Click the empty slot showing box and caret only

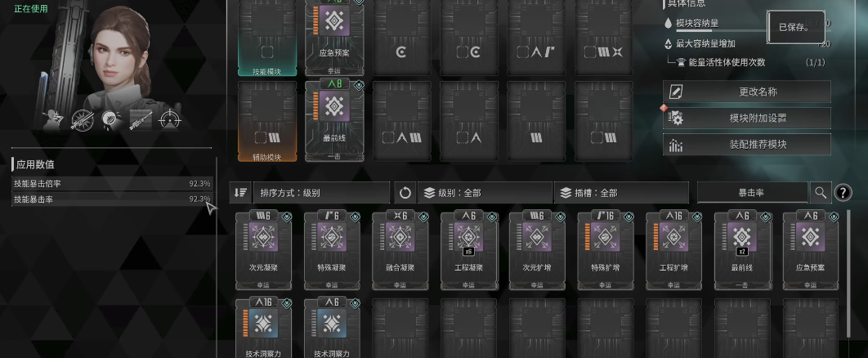[469, 122]
